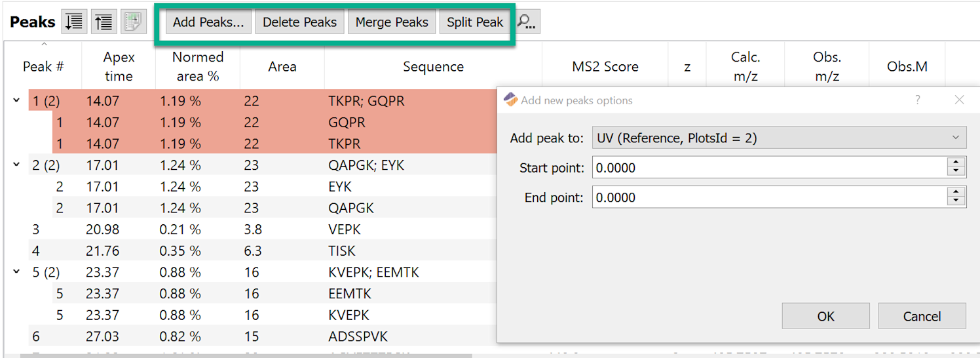
Task: Click the collapse all rows icon
Action: (x=104, y=22)
